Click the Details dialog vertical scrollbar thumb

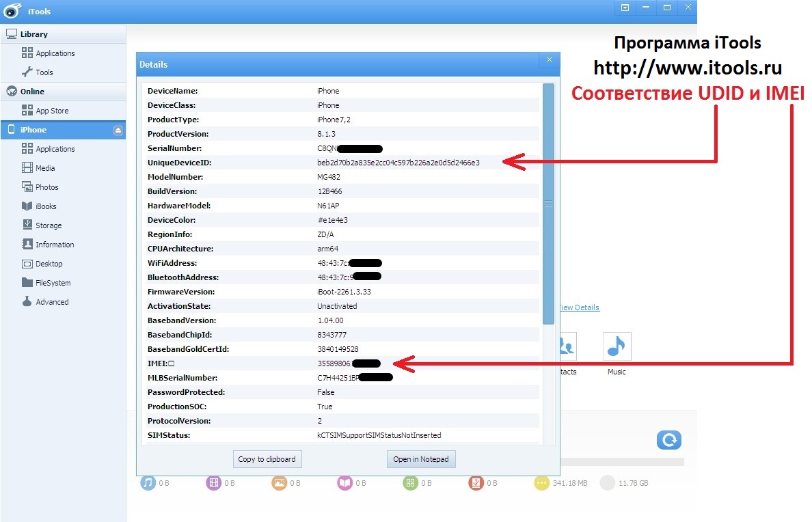point(548,204)
